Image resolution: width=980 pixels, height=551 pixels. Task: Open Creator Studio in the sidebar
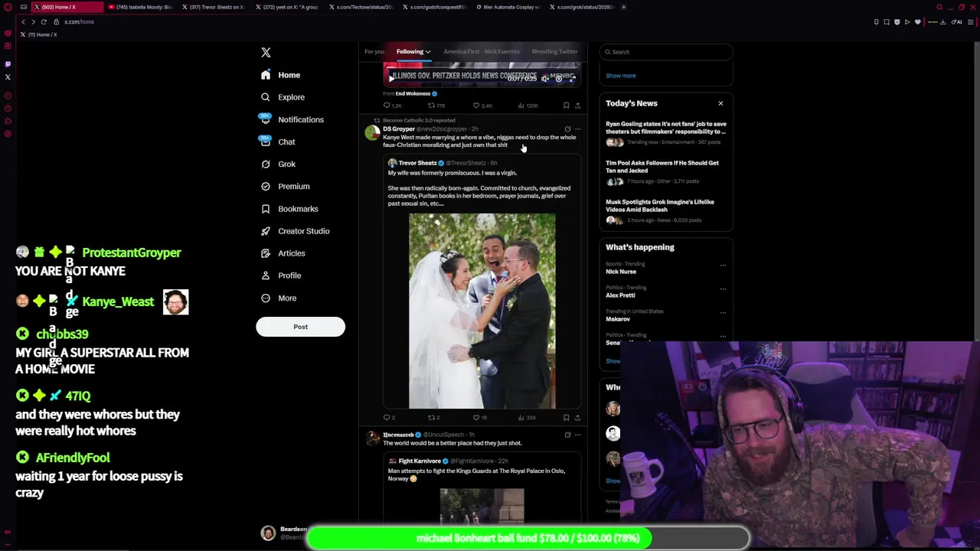click(x=295, y=230)
